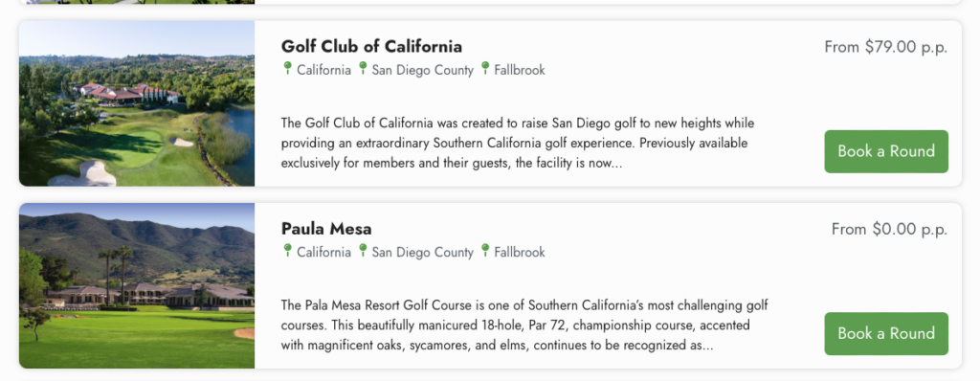Screen dimensions: 980x381
Task: Click the From $0.00 p.p. price
Action: [889, 229]
